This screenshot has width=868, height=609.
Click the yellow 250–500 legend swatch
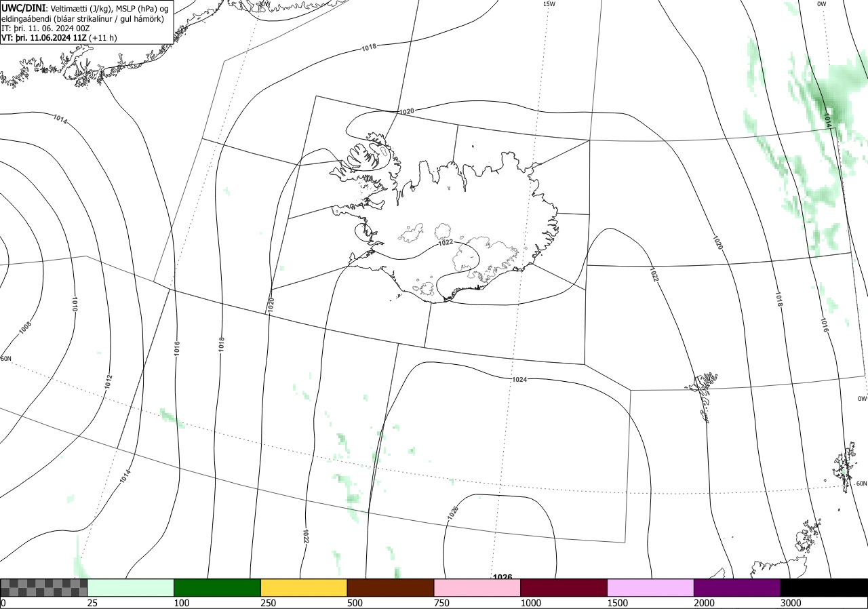[x=304, y=587]
